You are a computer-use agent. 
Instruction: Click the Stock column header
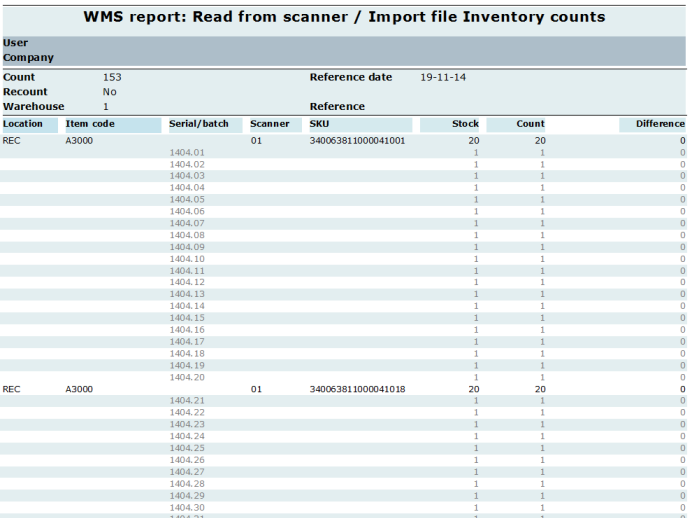click(x=465, y=125)
